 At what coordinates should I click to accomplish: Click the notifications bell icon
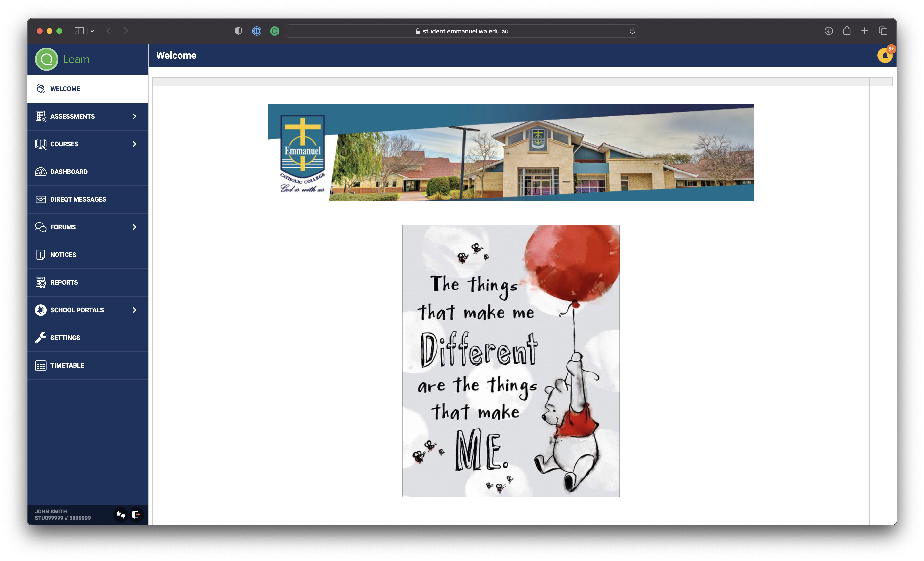885,56
